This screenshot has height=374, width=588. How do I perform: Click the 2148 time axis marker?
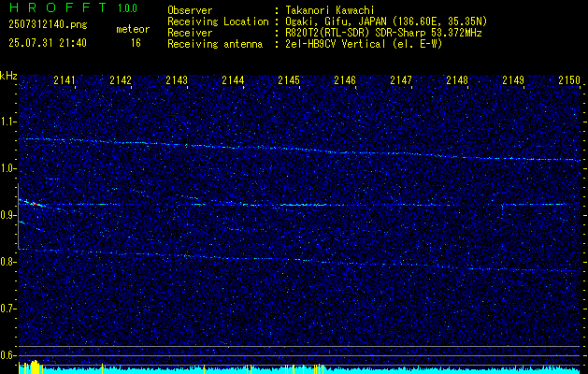pos(457,80)
